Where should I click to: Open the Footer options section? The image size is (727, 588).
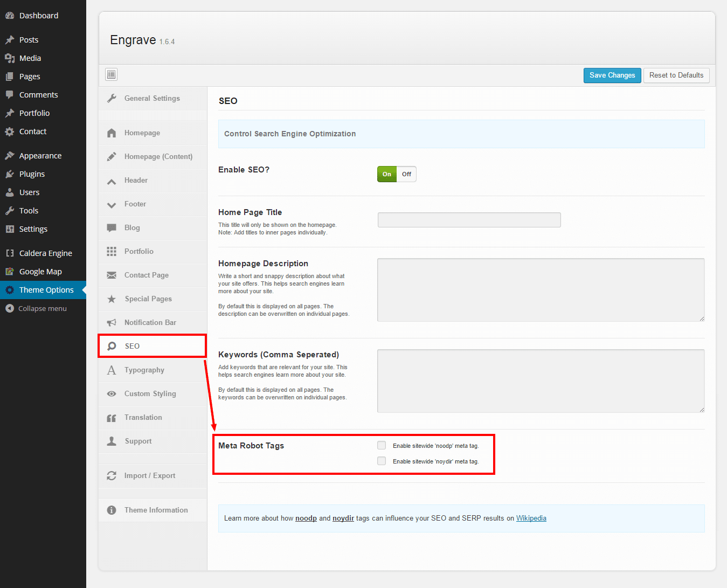pyautogui.click(x=135, y=204)
